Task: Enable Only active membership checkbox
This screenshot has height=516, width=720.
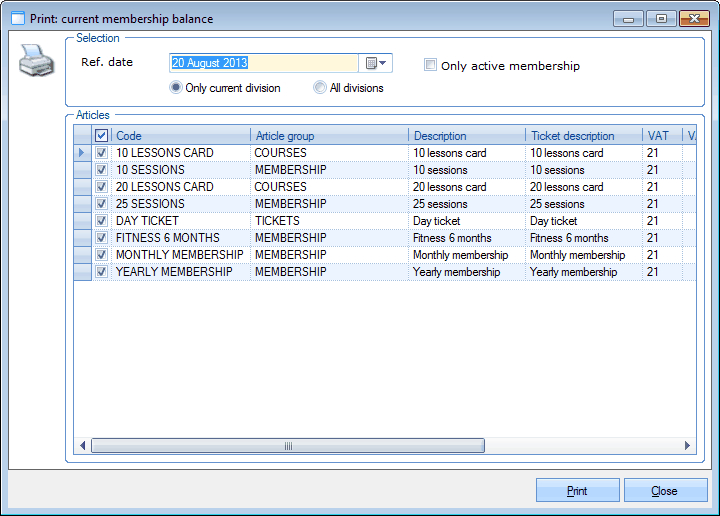Action: (x=431, y=66)
